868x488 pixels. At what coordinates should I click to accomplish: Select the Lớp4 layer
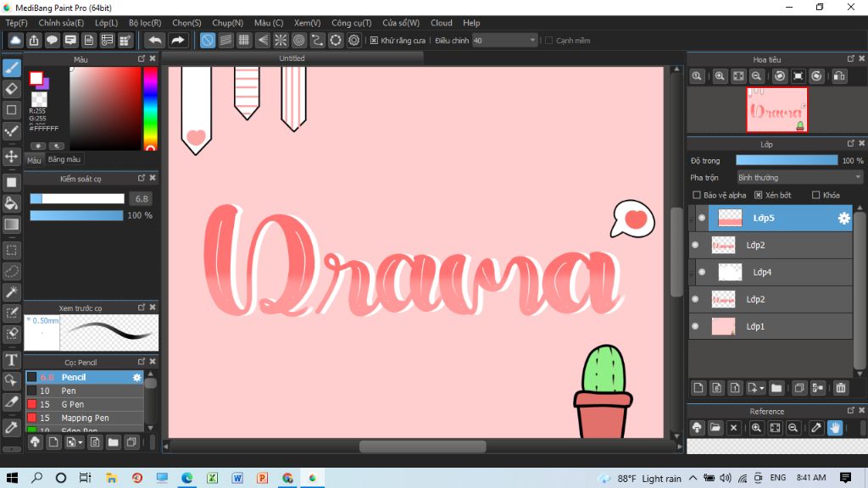(x=770, y=272)
